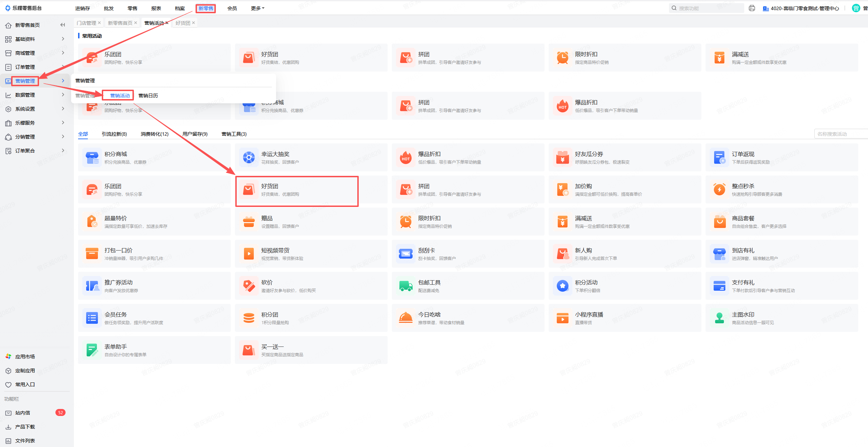Open the 刮刮卡 scratch card icon
The image size is (868, 447).
point(406,254)
